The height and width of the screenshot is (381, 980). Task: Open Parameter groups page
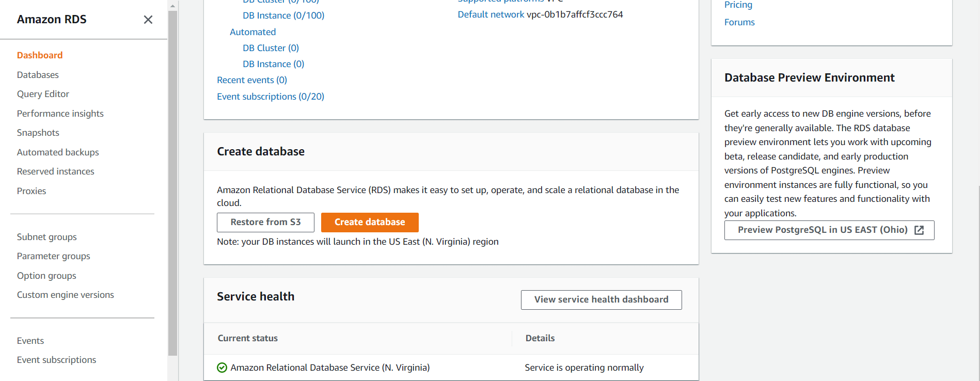(x=53, y=256)
